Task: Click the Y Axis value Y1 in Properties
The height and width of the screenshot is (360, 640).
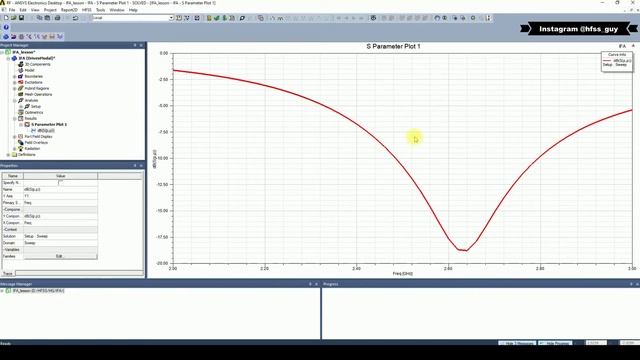Action: point(60,196)
